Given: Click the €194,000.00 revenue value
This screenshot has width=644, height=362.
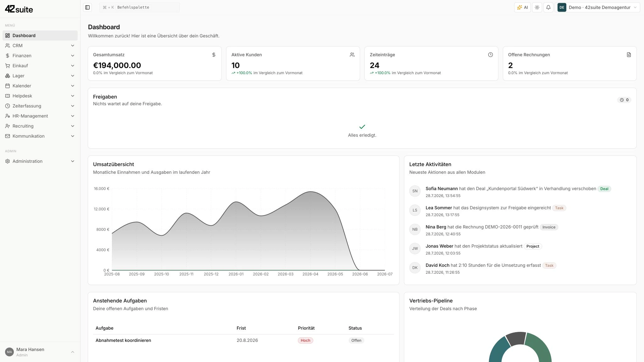Looking at the screenshot, I should pyautogui.click(x=117, y=65).
